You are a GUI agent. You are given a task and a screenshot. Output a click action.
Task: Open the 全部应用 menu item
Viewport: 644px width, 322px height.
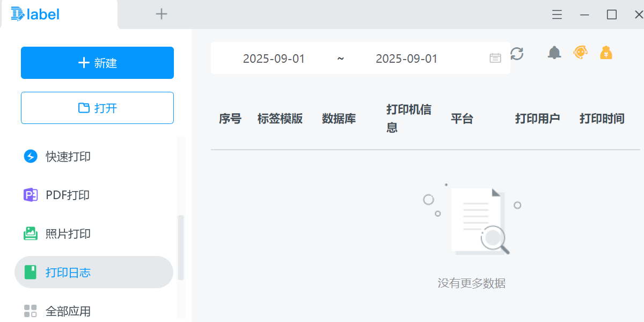tap(94, 311)
